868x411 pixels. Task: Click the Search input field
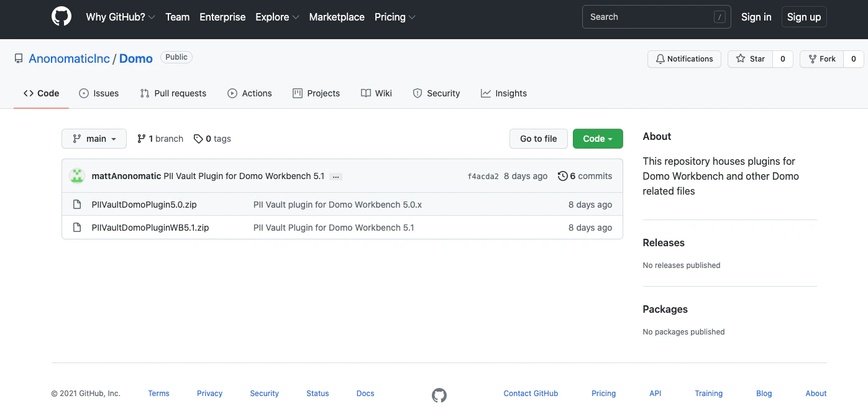pyautogui.click(x=657, y=17)
